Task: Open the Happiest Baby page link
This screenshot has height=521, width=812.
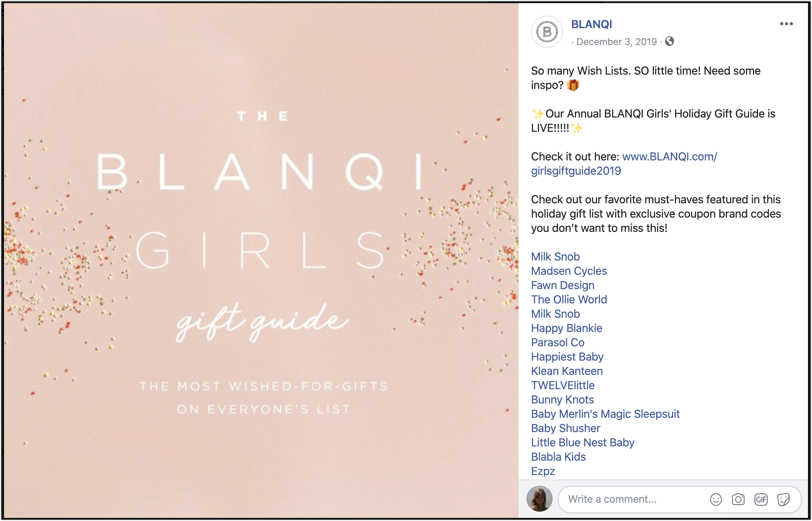Action: (x=567, y=357)
